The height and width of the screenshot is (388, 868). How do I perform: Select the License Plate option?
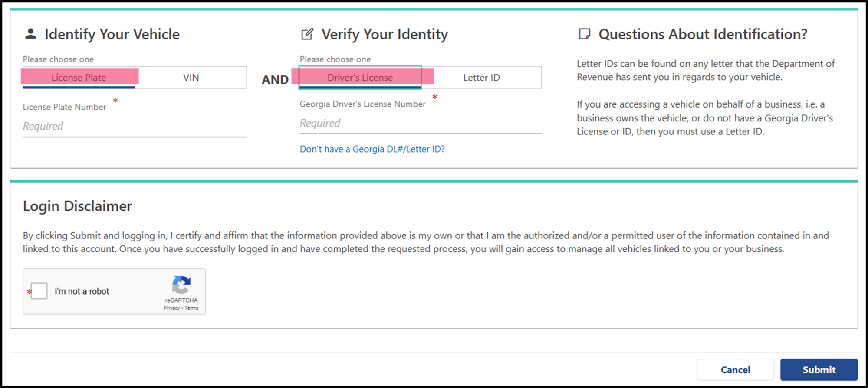coord(79,78)
